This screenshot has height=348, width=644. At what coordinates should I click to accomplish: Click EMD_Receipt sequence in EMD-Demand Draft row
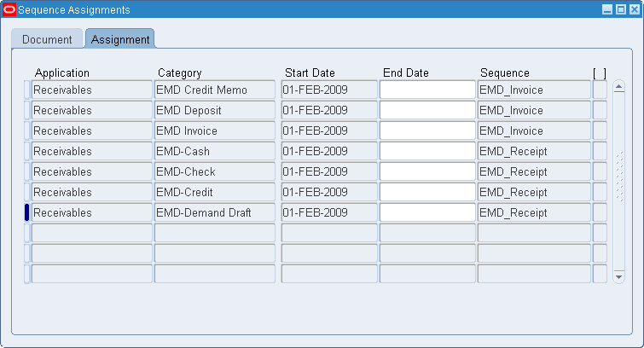coord(534,213)
